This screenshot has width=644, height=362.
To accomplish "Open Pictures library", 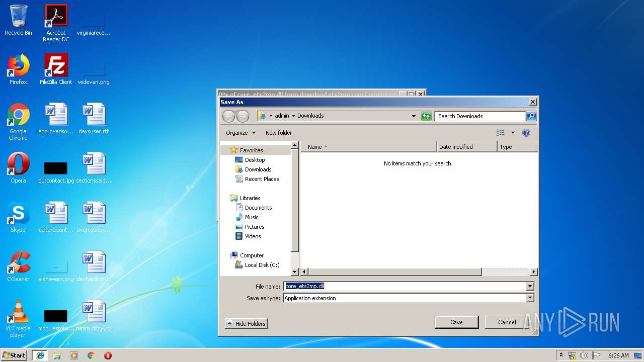I will tap(255, 227).
